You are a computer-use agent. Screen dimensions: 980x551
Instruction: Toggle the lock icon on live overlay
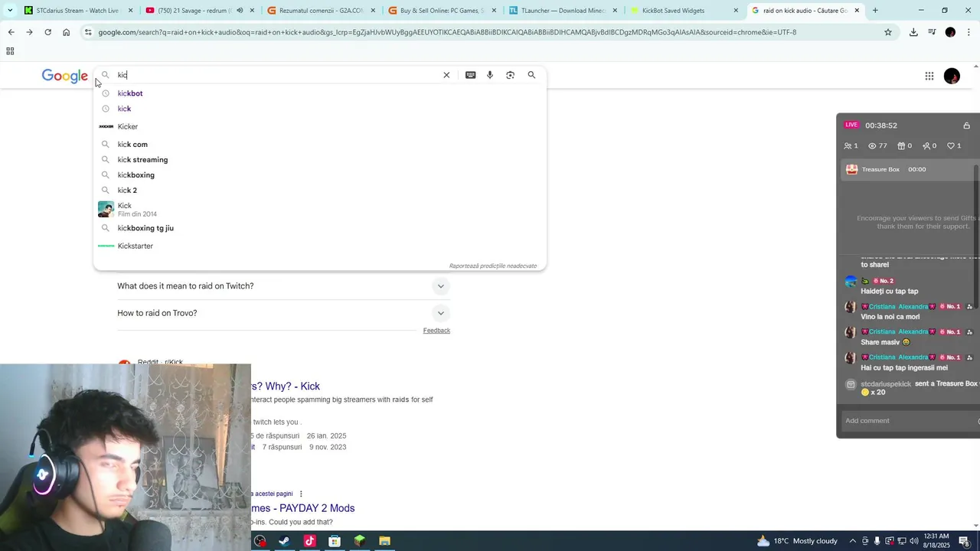(x=966, y=126)
